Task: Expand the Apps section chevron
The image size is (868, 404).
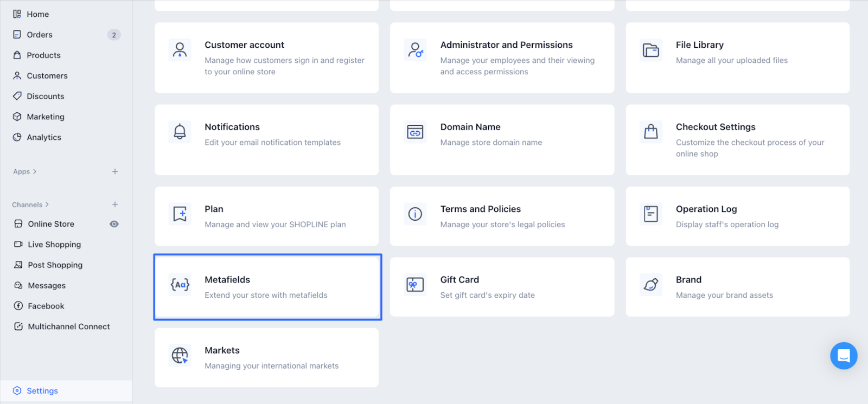Action: pyautogui.click(x=35, y=172)
